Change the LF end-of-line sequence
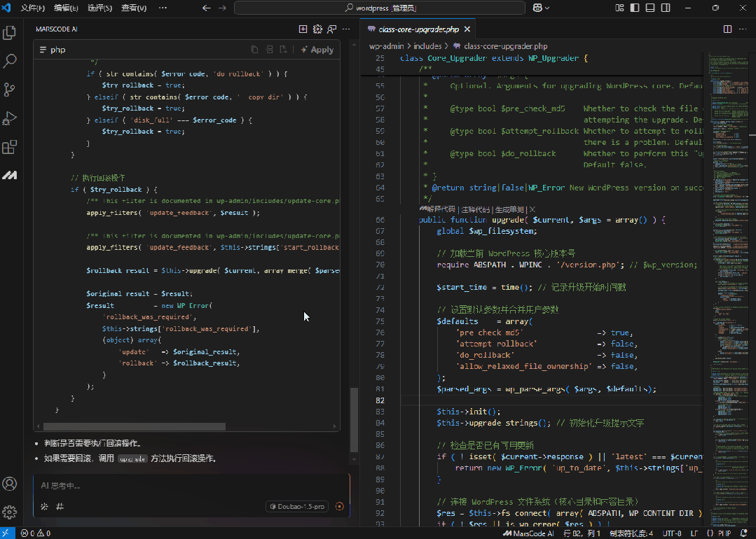Screen dimensions: 756x539 (x=694, y=533)
